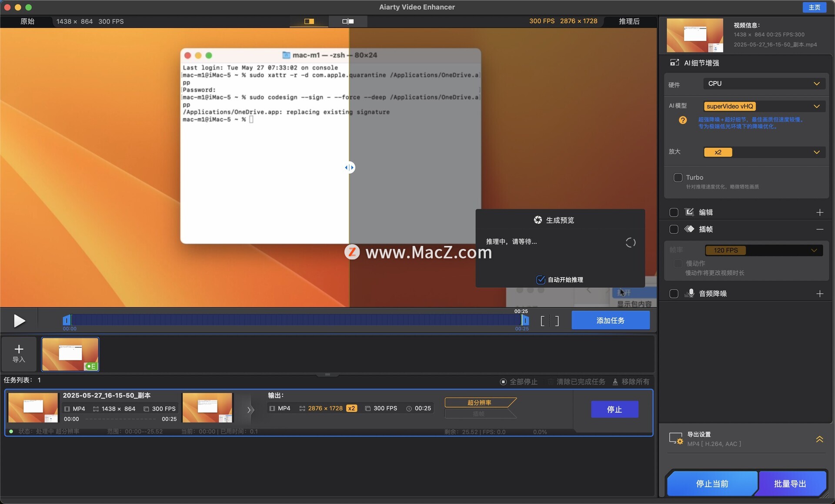
Task: Expand export settings with double chevron
Action: coord(819,439)
